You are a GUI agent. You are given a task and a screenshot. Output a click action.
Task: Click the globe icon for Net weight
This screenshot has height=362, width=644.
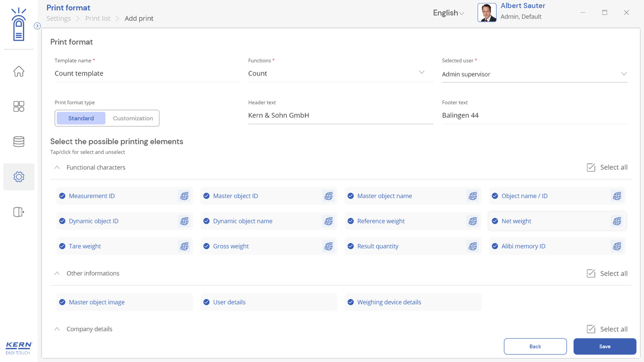[617, 221]
